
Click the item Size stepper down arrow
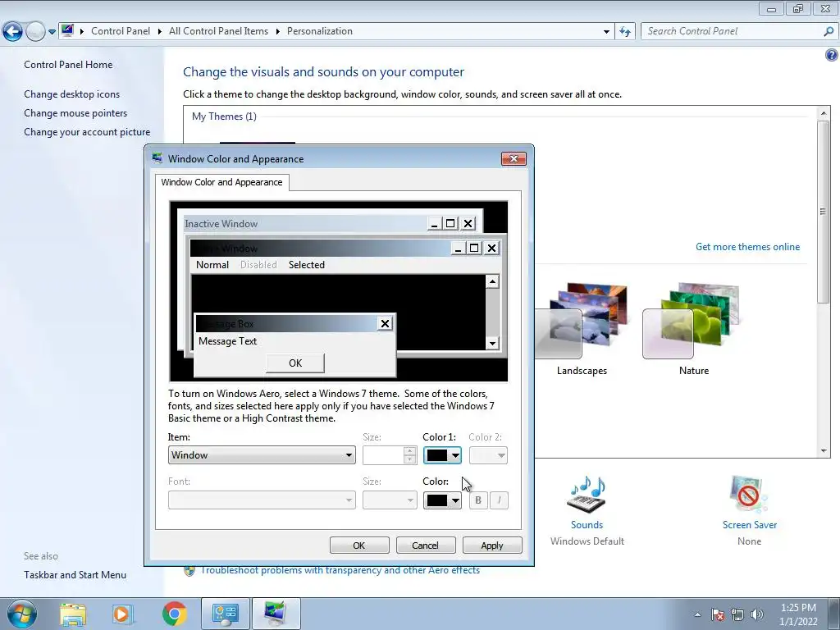pos(410,459)
